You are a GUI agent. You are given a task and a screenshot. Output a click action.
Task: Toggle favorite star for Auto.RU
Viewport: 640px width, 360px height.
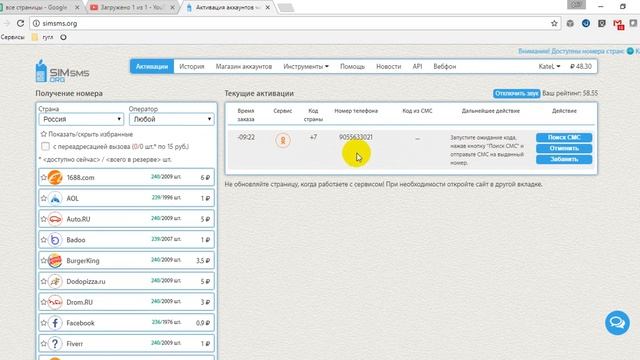tap(44, 219)
